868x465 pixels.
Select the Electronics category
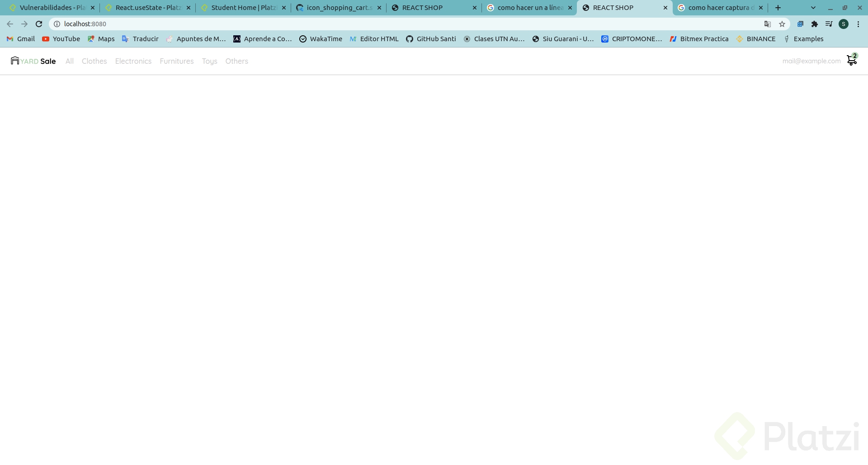(133, 61)
